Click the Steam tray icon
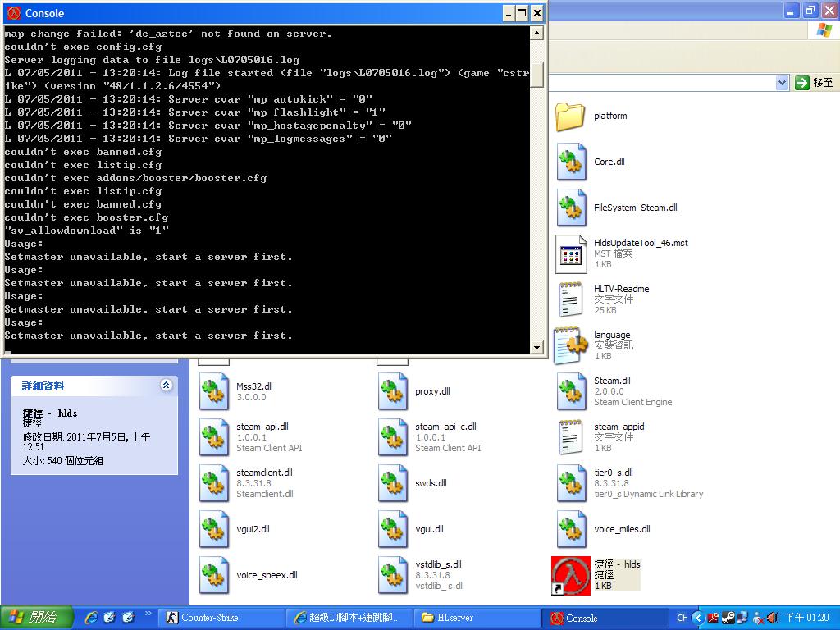 click(728, 618)
